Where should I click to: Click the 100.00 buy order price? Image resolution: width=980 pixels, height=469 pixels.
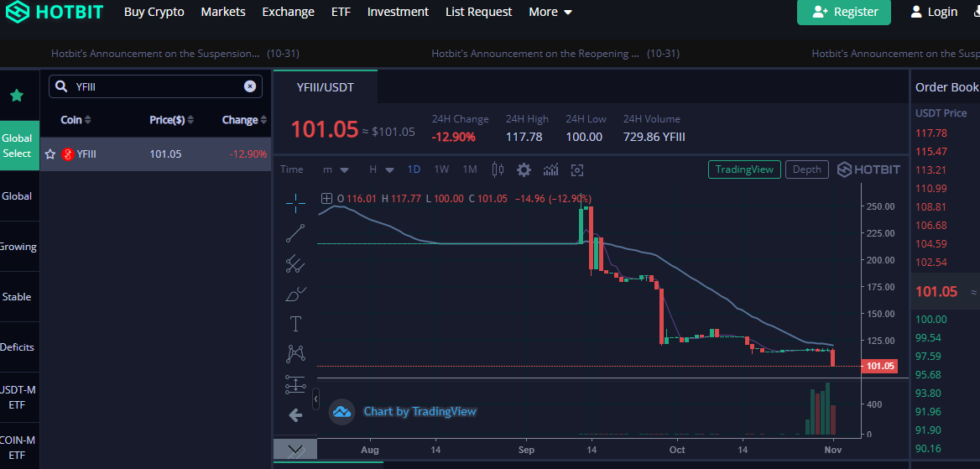[931, 320]
